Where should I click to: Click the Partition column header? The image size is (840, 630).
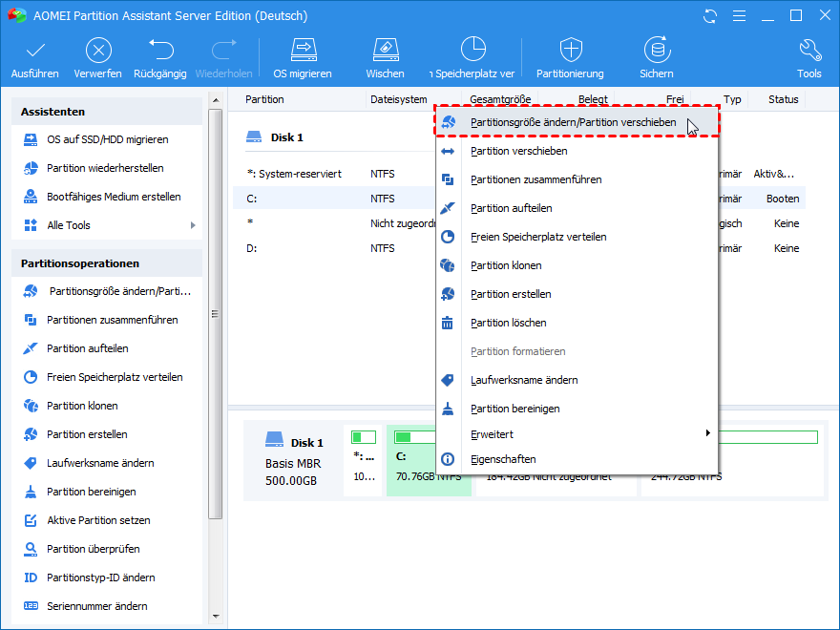[264, 99]
